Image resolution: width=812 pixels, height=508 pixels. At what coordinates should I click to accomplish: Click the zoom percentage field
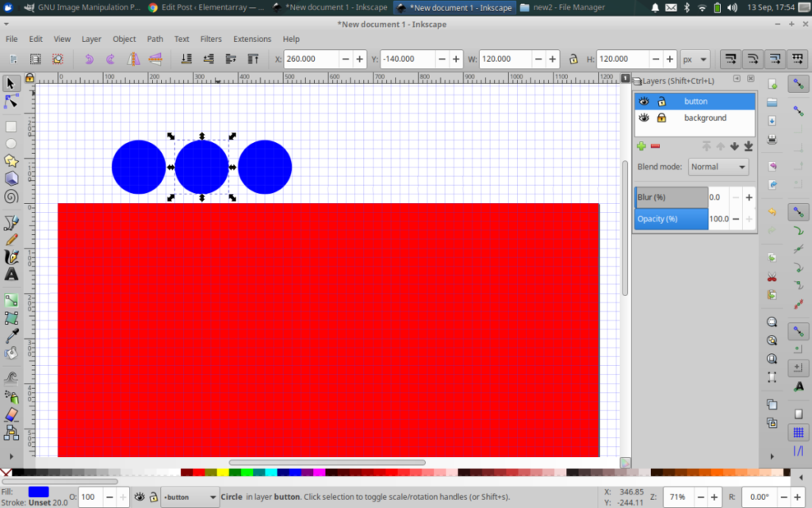tap(676, 498)
